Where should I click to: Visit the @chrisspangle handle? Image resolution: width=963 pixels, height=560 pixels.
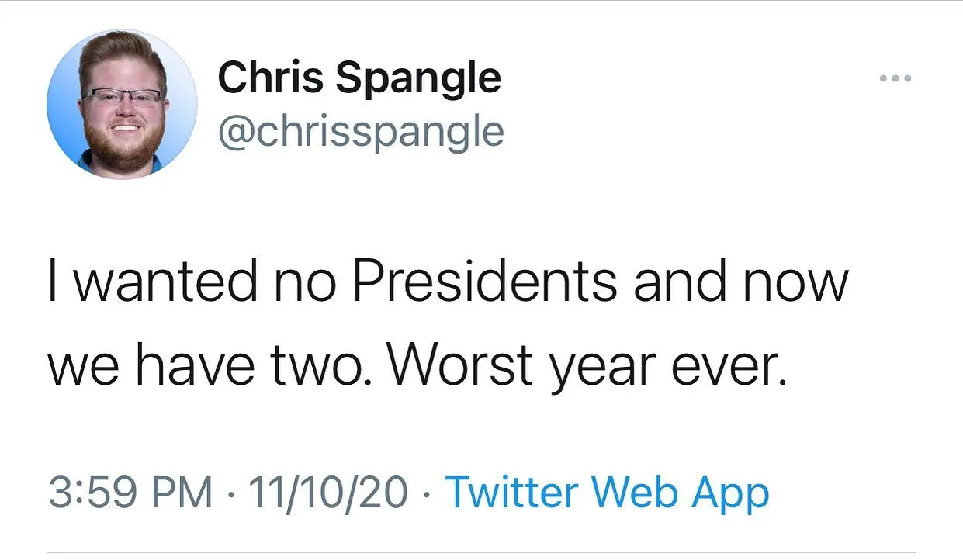(x=361, y=132)
